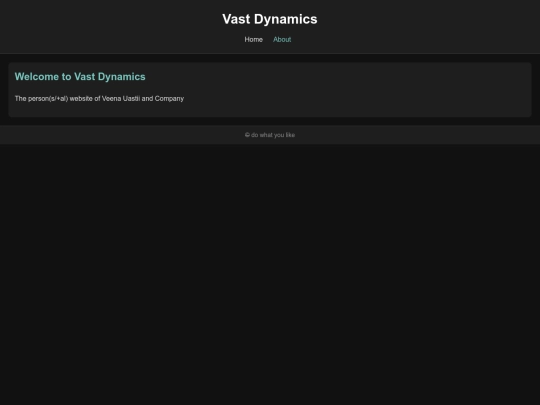Click 'Dynamics' in the teal welcome heading
Screen dimensions: 540x405
(122, 77)
